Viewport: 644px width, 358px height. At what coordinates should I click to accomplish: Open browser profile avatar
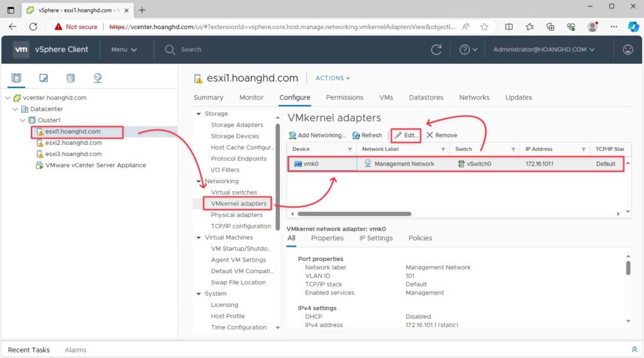(x=592, y=26)
